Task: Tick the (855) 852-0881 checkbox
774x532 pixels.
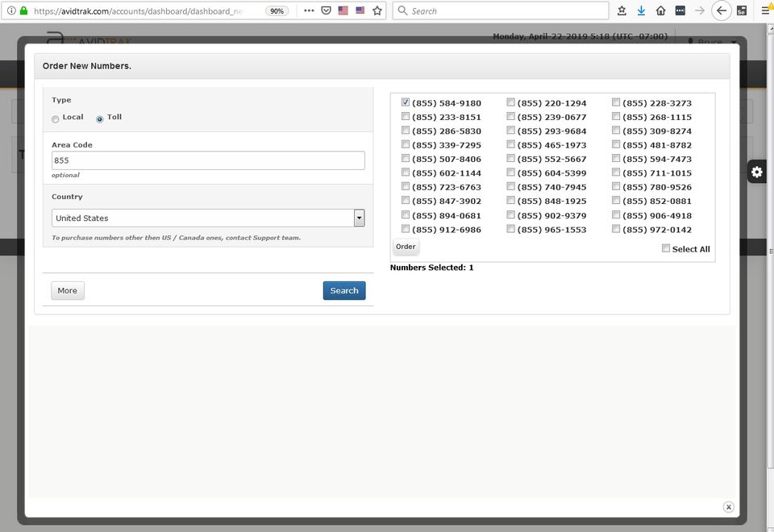Action: 616,201
